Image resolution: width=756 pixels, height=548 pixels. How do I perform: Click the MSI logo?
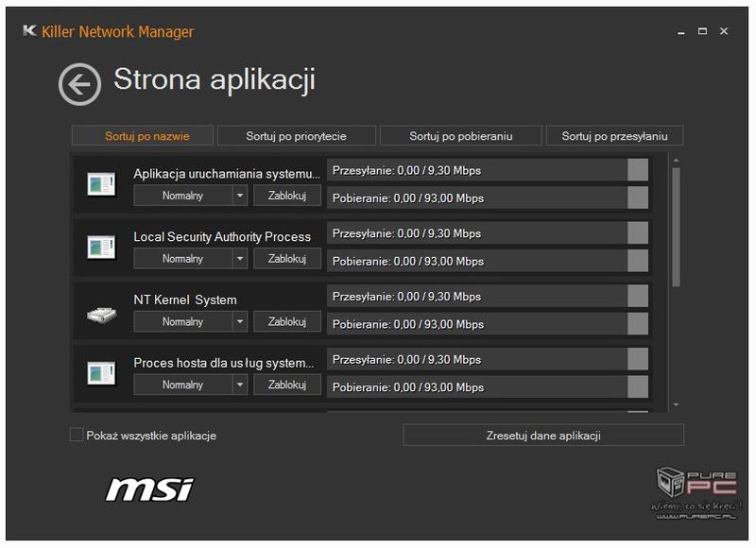(150, 489)
